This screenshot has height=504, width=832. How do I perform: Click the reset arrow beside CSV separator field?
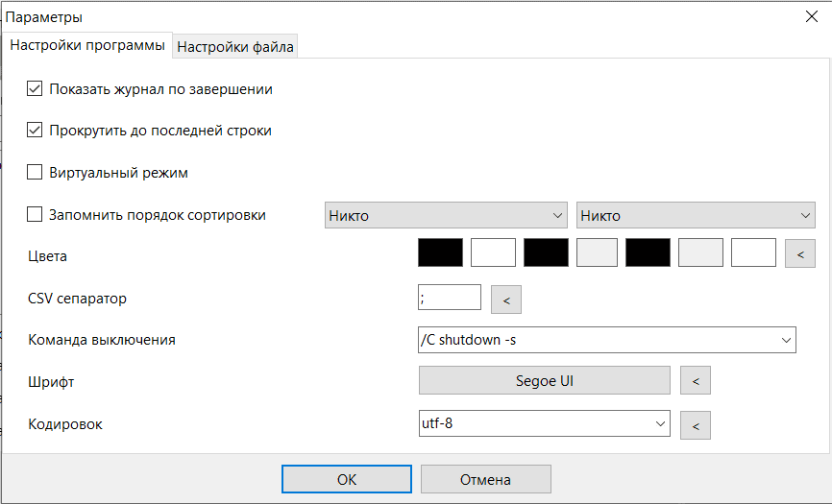[505, 300]
